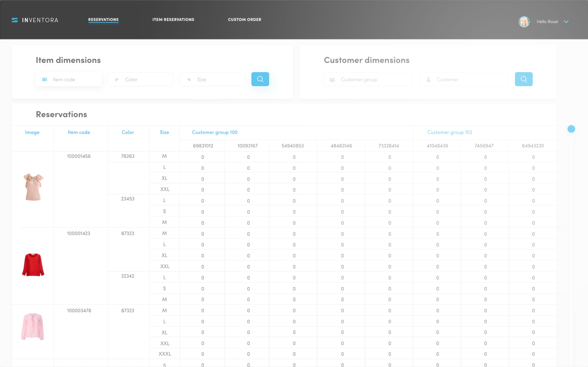Click color code 23453
This screenshot has width=588, height=367.
click(128, 199)
